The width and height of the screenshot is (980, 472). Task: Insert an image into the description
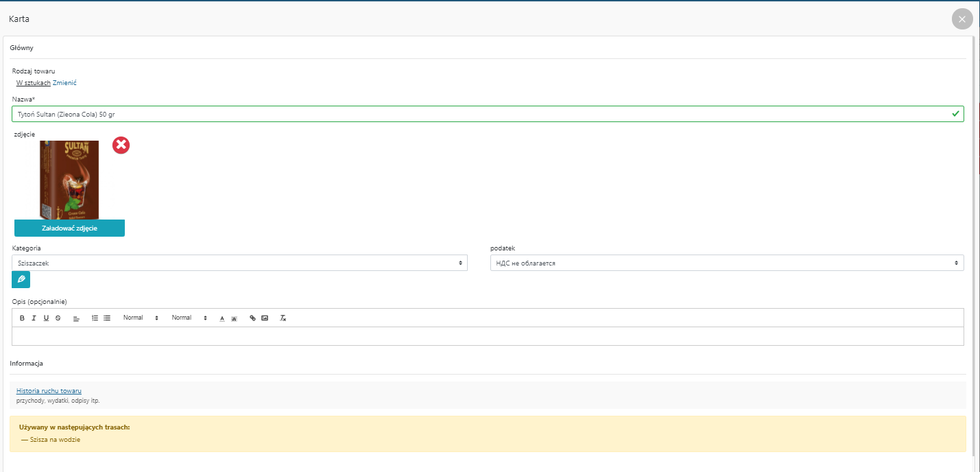[x=265, y=318]
